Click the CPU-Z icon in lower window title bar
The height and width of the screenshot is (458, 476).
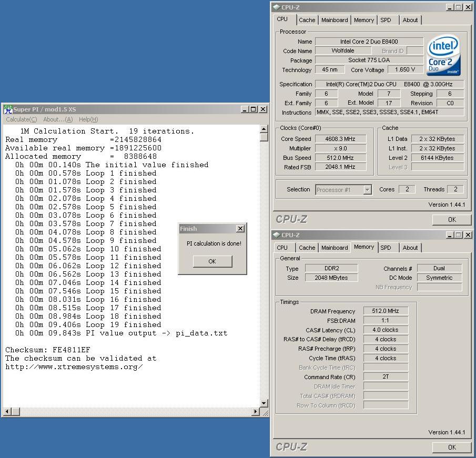click(x=277, y=235)
